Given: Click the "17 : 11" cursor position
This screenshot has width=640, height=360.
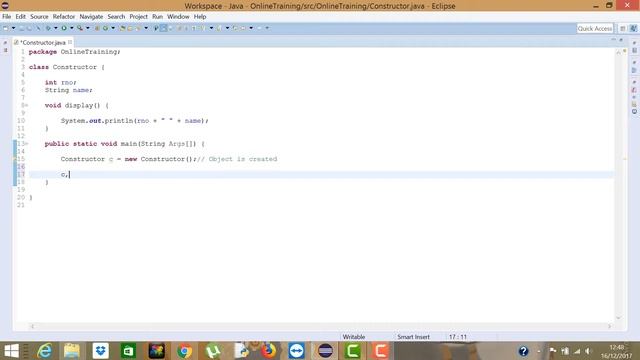Looking at the screenshot, I should 458,337.
